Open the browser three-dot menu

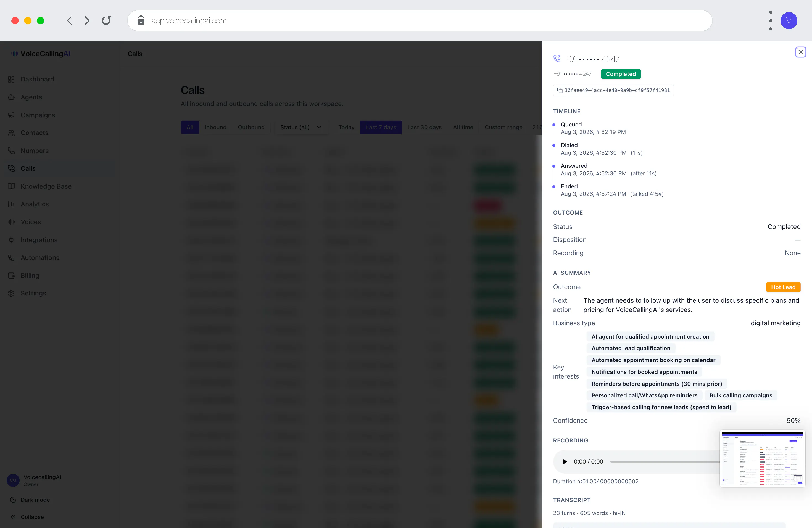(x=770, y=20)
